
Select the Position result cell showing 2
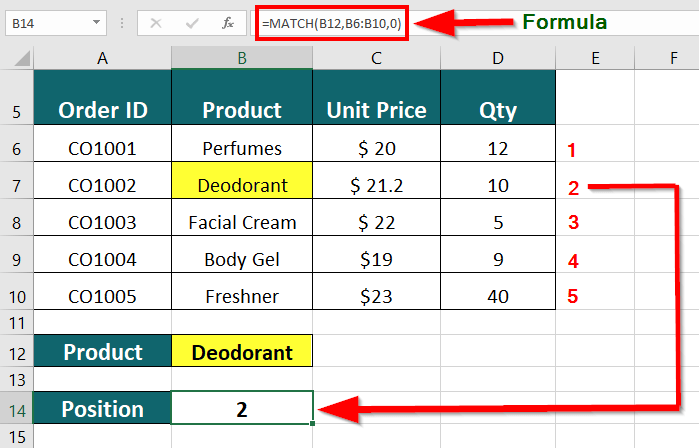point(242,409)
